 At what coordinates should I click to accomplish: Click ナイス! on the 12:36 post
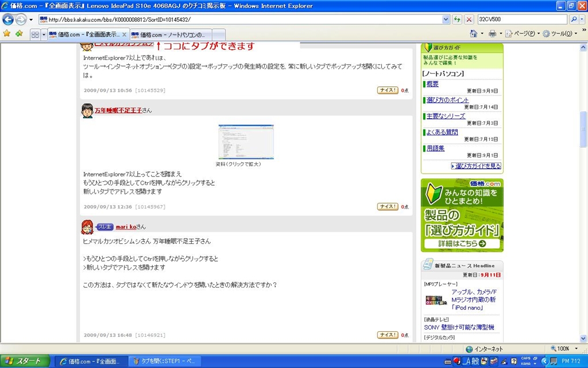pyautogui.click(x=388, y=206)
